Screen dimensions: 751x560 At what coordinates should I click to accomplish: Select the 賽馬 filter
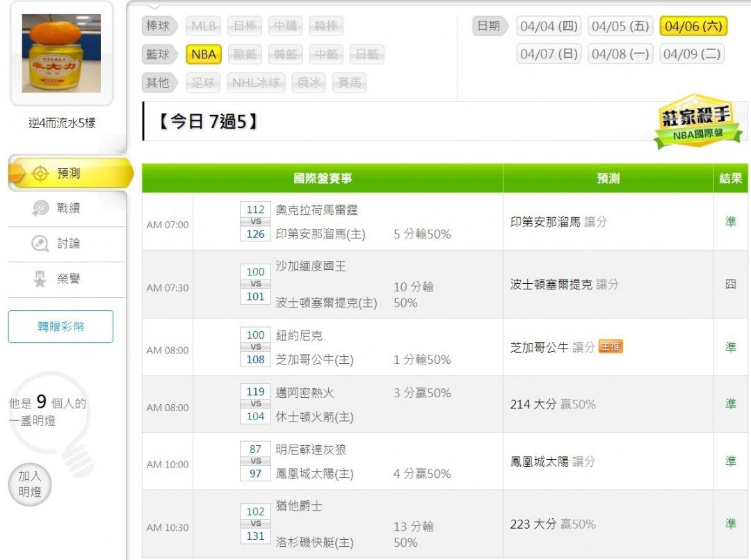tap(350, 83)
